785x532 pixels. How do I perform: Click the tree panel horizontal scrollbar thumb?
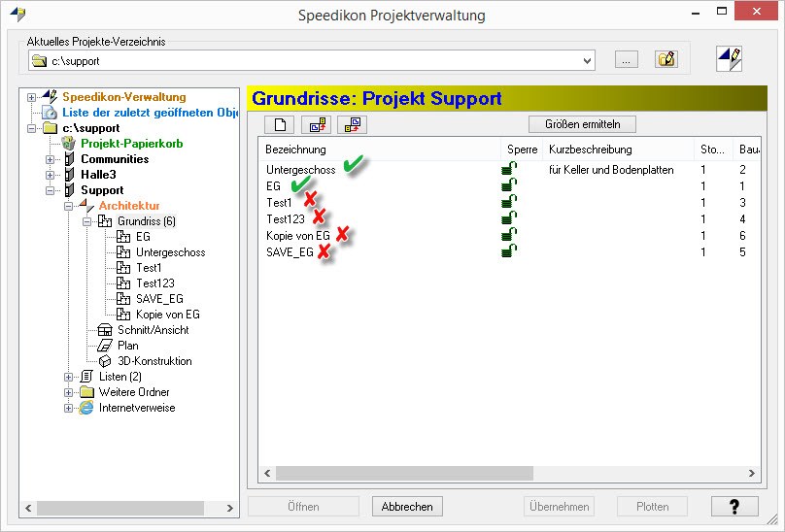click(120, 508)
